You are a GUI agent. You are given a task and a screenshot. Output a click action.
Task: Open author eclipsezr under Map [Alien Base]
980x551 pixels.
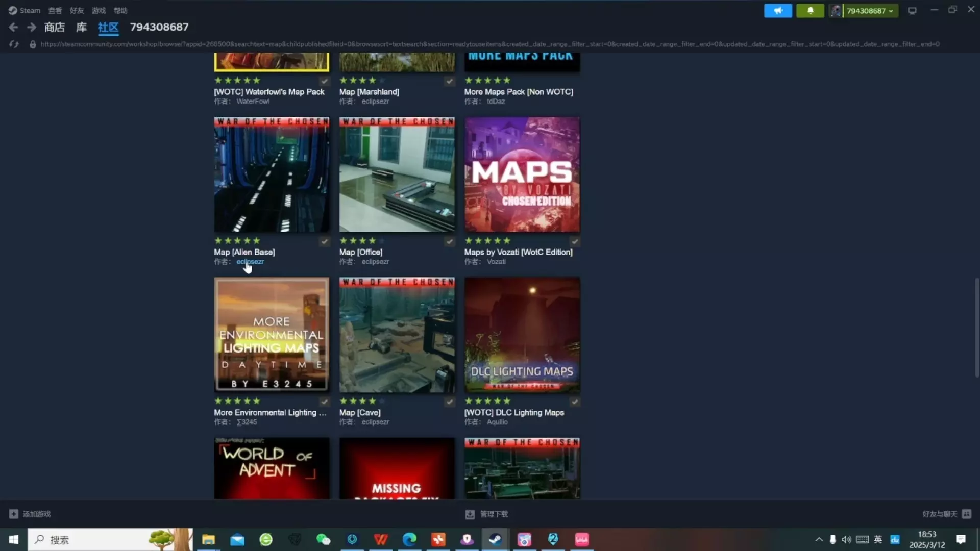[x=250, y=262]
